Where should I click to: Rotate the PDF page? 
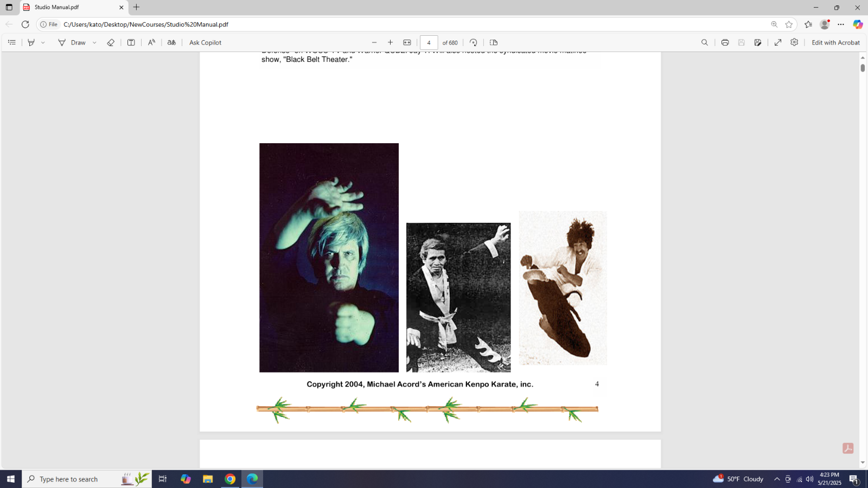point(473,42)
